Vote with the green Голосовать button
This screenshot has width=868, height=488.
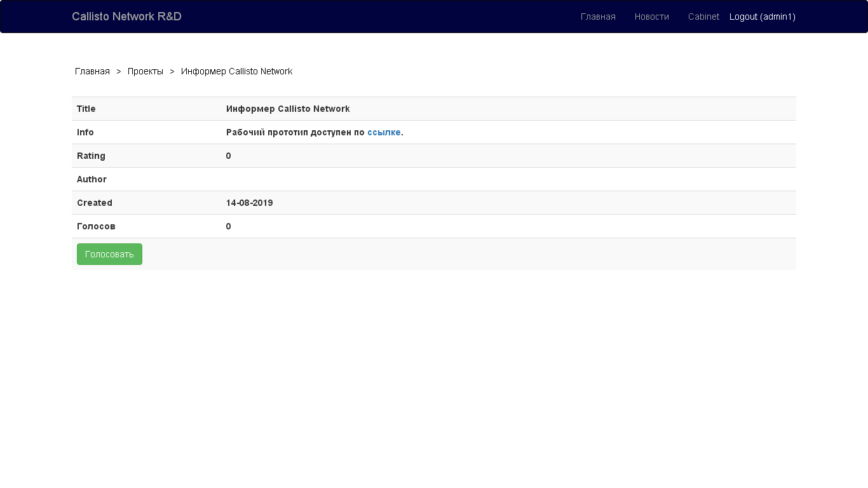click(109, 254)
